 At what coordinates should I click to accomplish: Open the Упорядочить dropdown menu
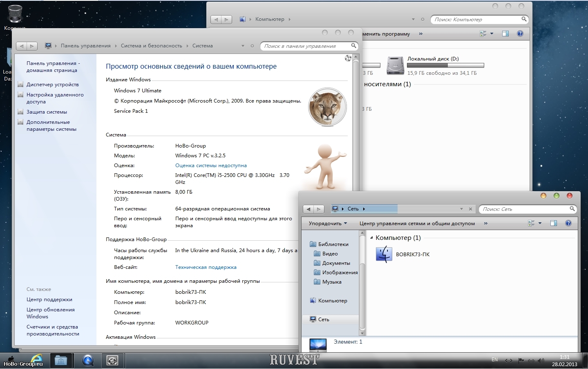[328, 224]
